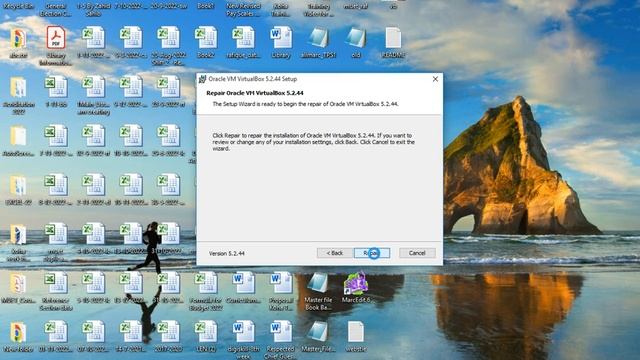Click the Recycle Bin desktop label
The height and width of the screenshot is (360, 640).
(18, 6)
